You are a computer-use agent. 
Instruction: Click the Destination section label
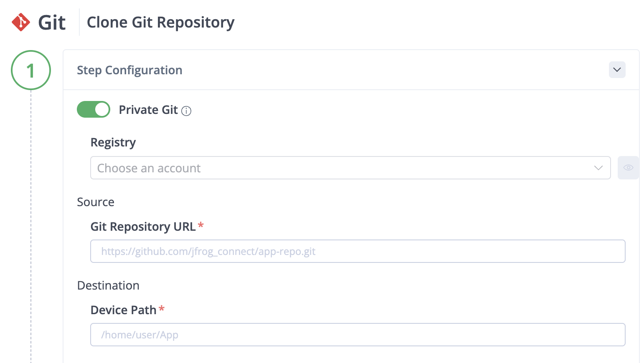coord(108,285)
